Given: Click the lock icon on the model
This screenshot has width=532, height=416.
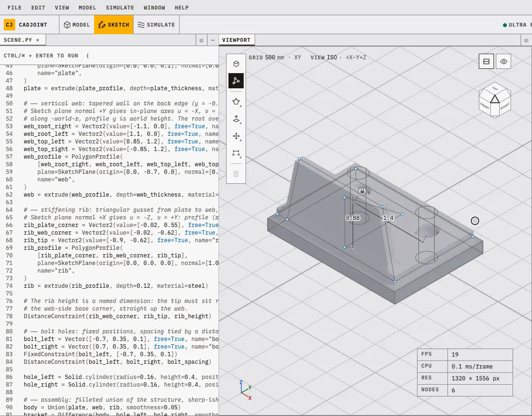Looking at the screenshot, I should (362, 191).
